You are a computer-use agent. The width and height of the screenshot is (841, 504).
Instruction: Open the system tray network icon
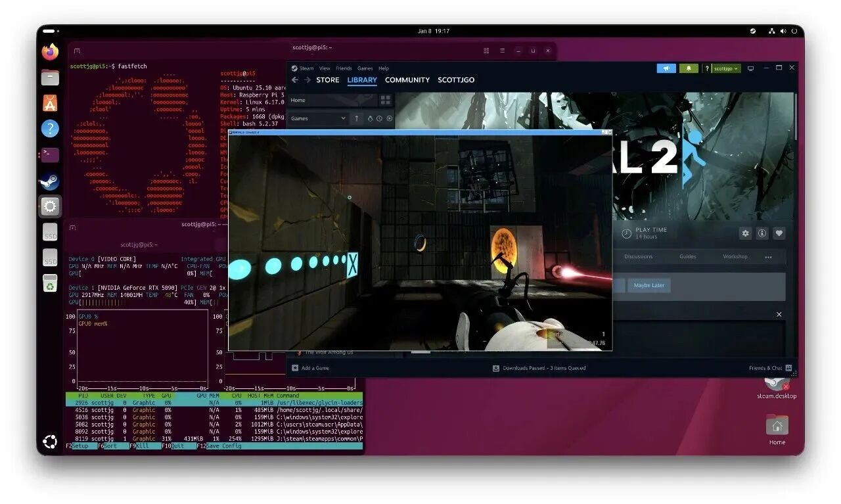[773, 31]
